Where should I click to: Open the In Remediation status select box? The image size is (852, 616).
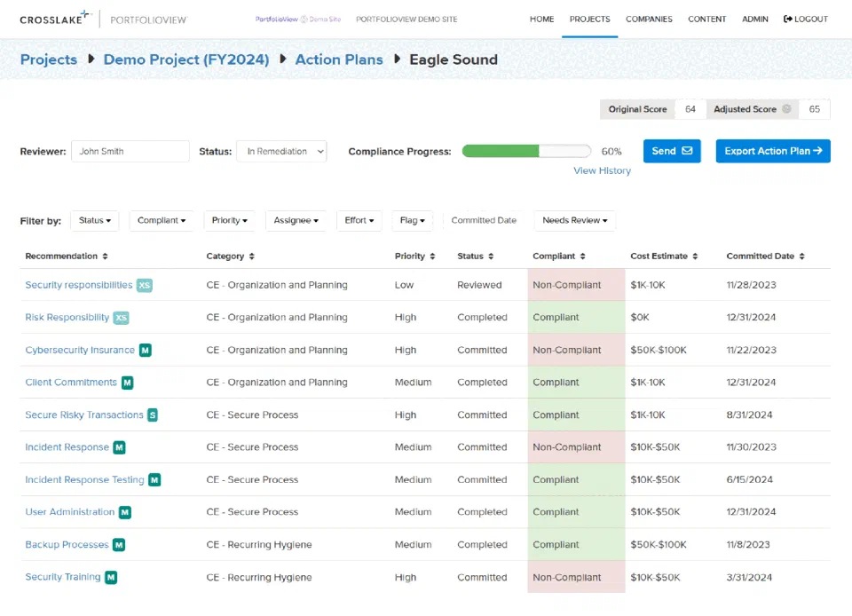(281, 152)
